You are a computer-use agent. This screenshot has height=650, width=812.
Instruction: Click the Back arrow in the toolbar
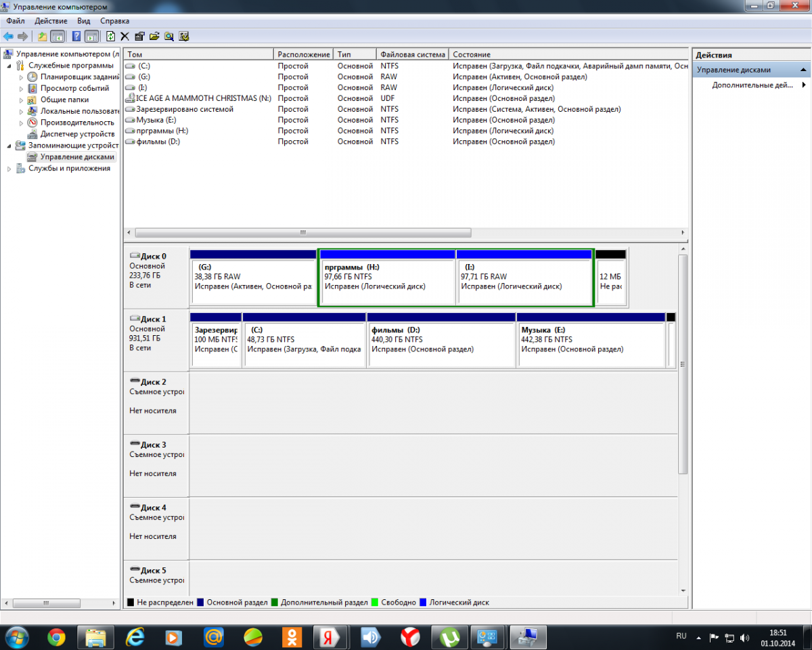point(8,37)
